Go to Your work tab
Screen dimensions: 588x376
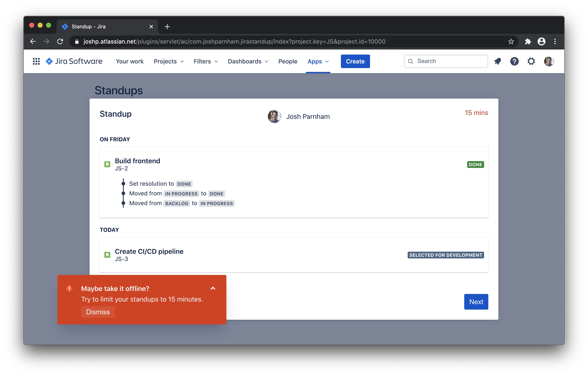[129, 61]
